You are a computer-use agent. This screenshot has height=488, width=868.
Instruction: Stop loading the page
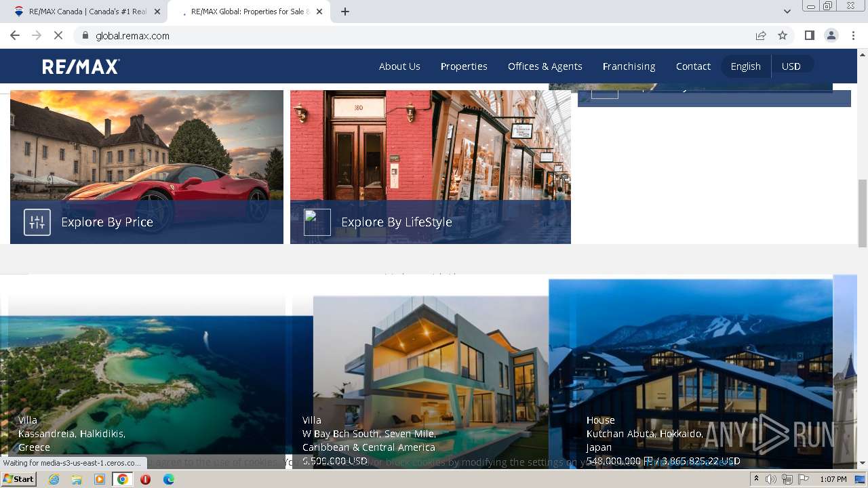point(59,35)
